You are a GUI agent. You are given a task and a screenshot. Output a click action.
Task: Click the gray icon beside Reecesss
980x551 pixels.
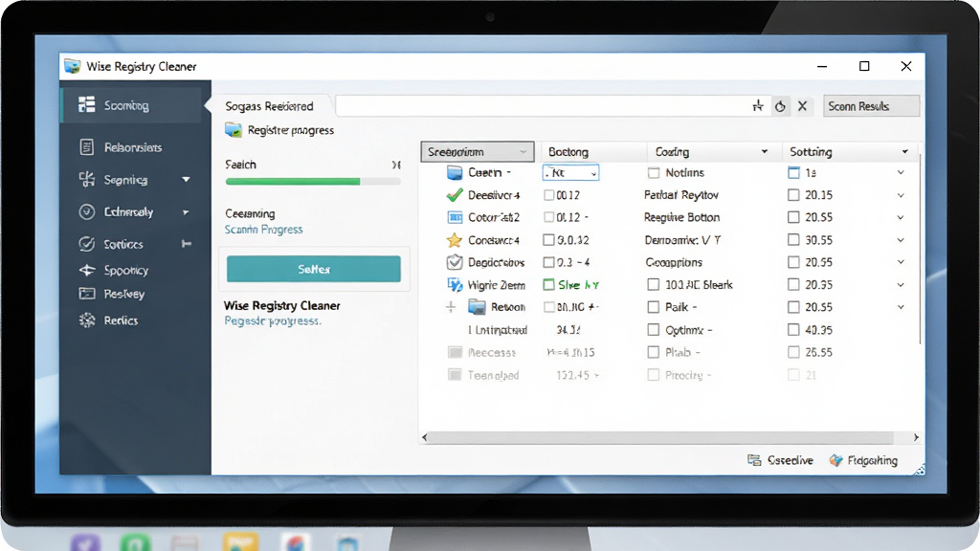[455, 352]
